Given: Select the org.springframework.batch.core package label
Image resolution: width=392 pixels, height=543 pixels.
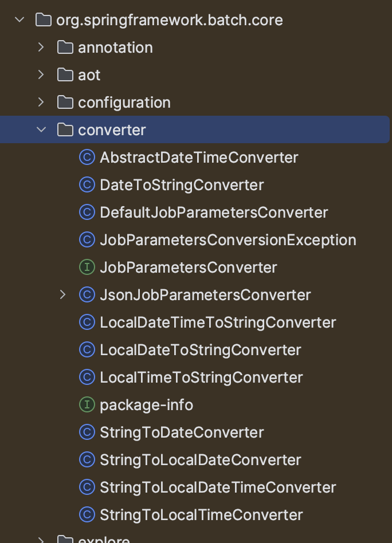Looking at the screenshot, I should (x=170, y=21).
